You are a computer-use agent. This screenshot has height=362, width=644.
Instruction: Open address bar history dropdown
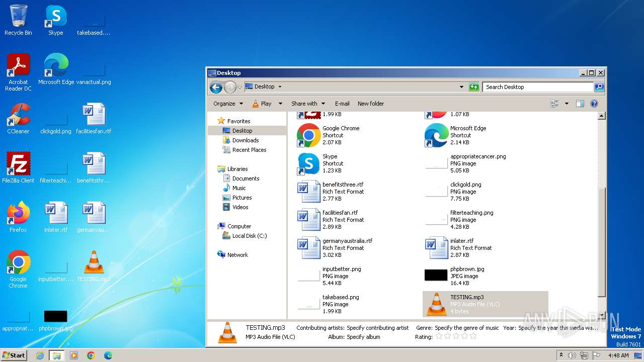[x=461, y=87]
